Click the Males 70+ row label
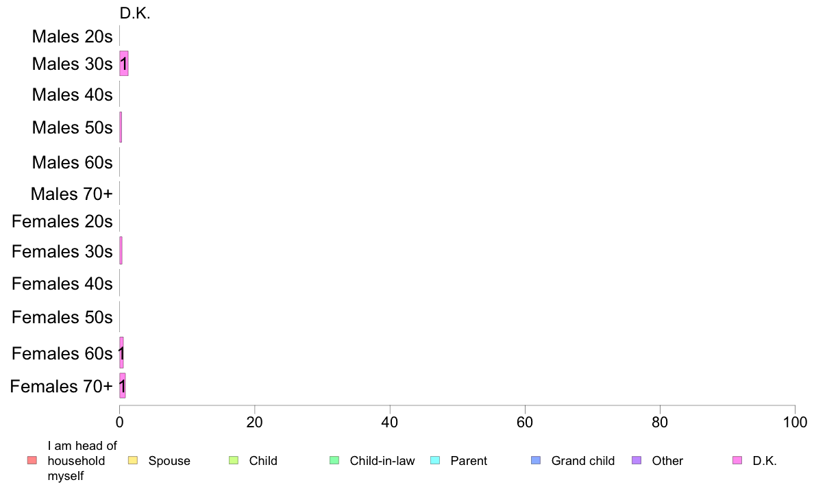814x504 pixels. tap(72, 194)
